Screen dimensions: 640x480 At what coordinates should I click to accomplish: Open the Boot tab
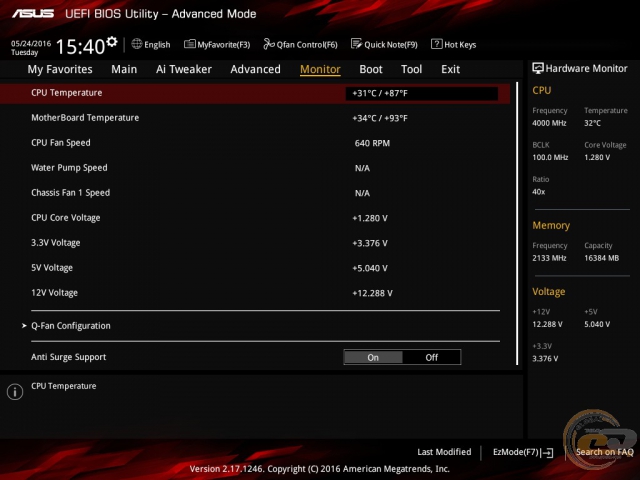[371, 69]
